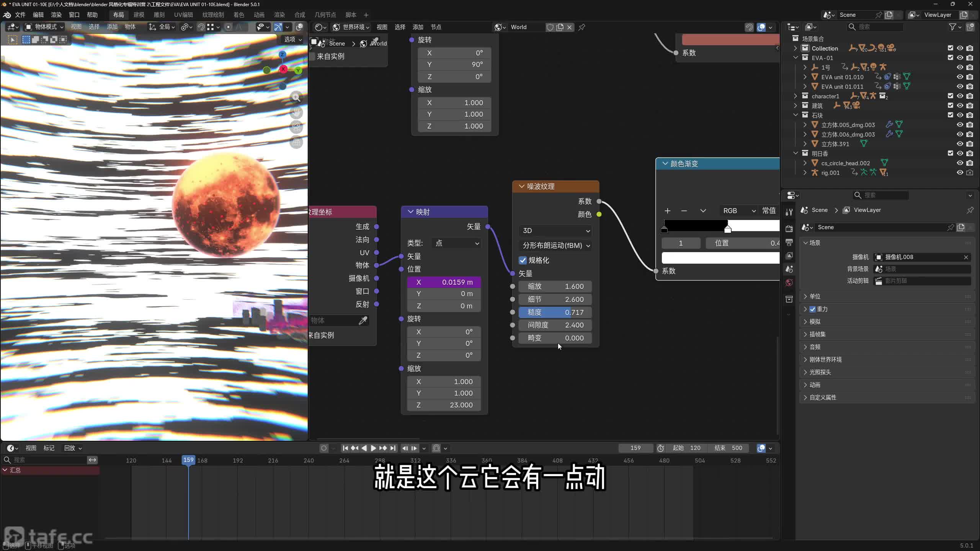Click the mapping 缩放 Z value 23.000 field

tap(444, 405)
